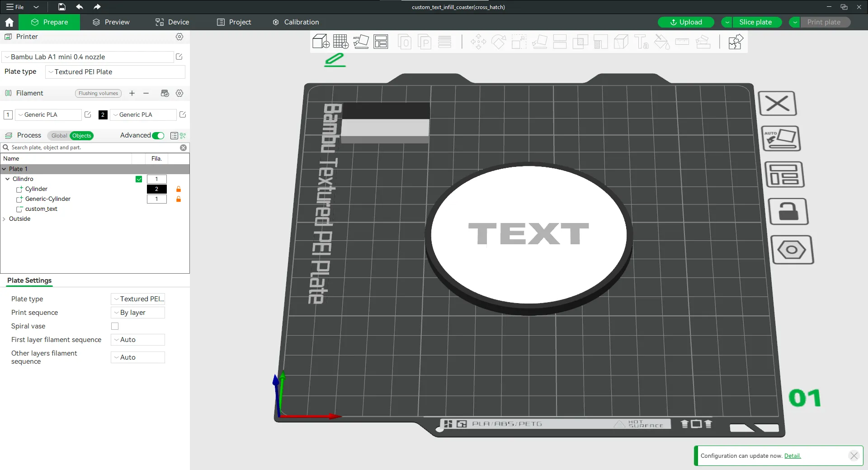Select the Cut tool
This screenshot has width=868, height=470.
click(x=560, y=42)
